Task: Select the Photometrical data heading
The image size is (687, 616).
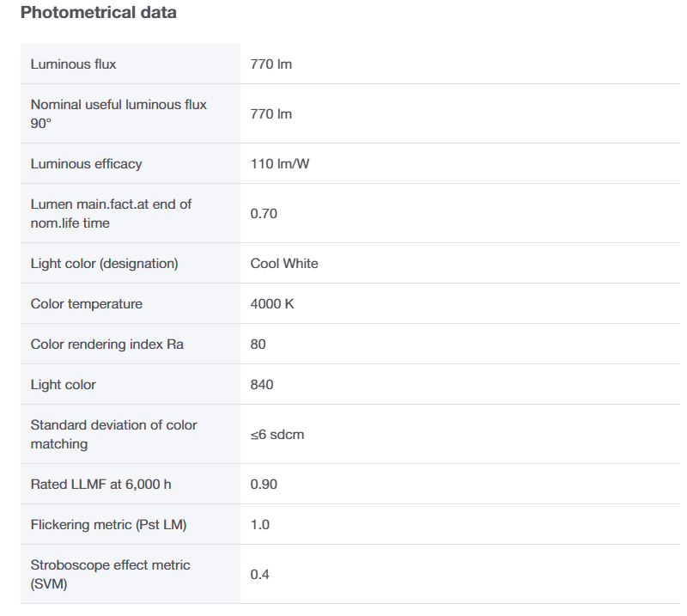Action: (98, 12)
